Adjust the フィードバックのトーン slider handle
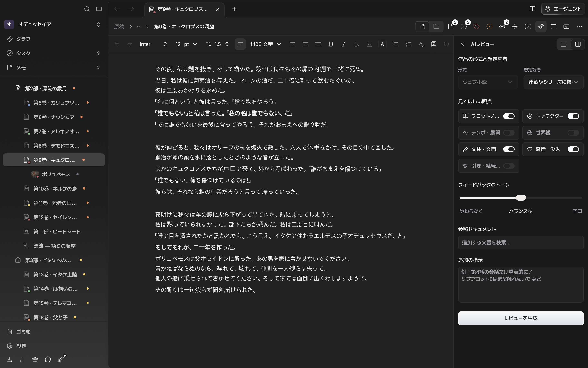 [521, 198]
